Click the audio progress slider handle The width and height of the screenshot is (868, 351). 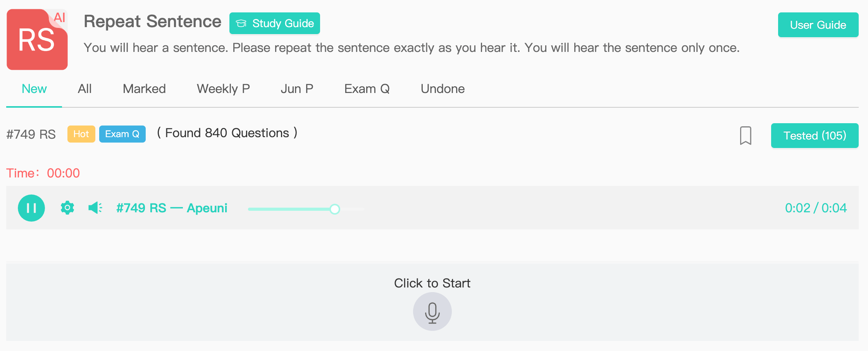(335, 209)
